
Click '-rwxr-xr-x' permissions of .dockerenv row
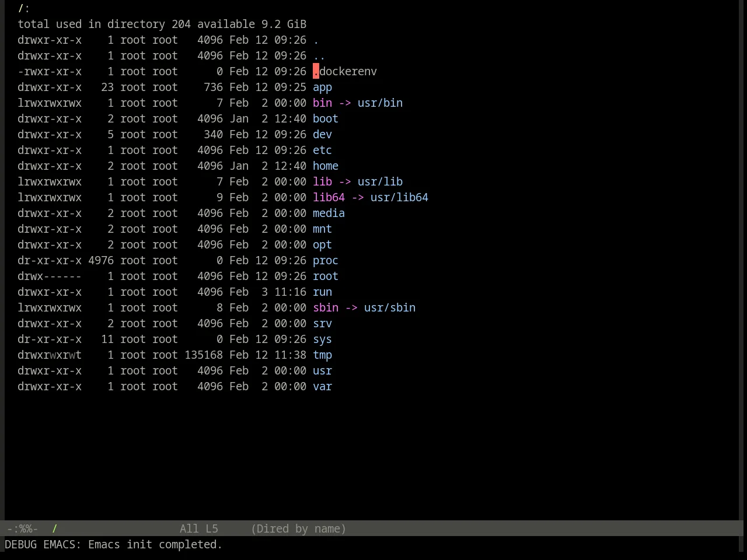pos(50,72)
